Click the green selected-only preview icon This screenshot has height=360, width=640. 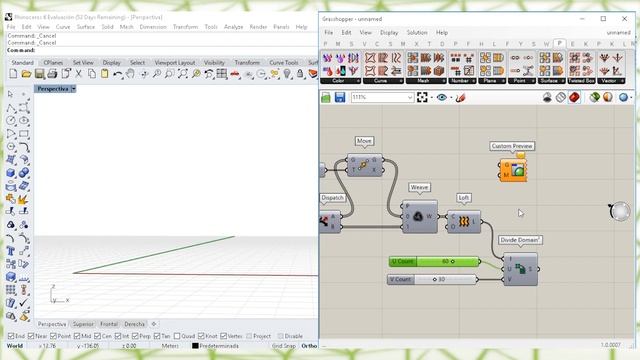pyautogui.click(x=594, y=97)
